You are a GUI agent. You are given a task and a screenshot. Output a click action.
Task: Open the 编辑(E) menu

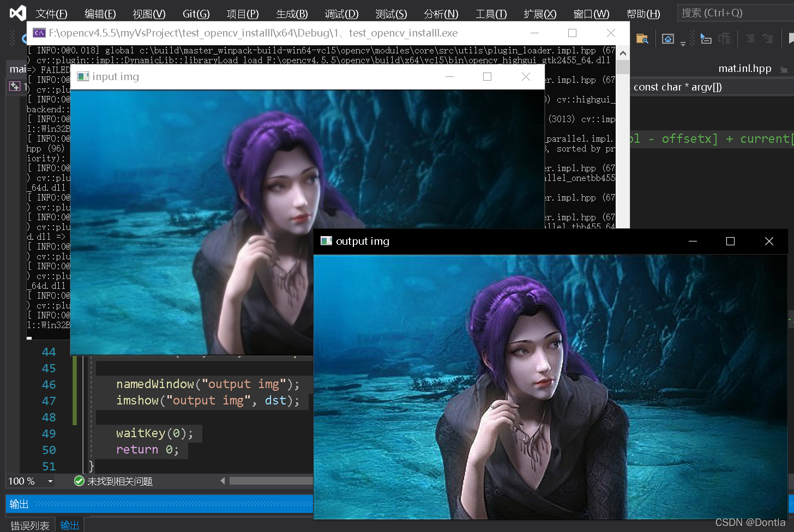coord(100,14)
